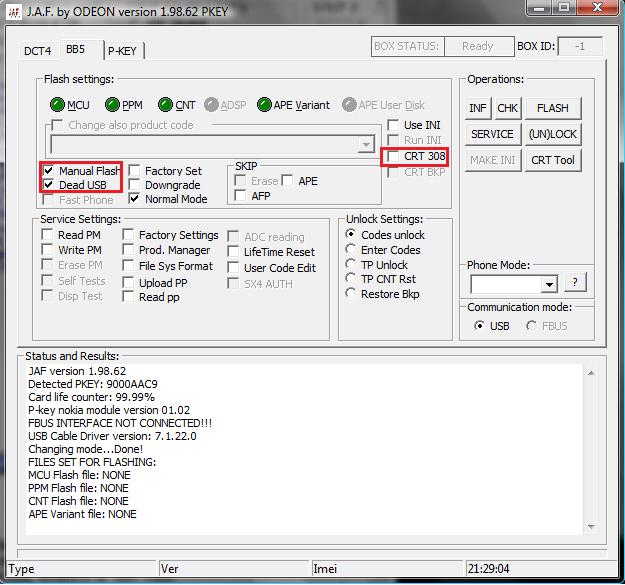Click 'MCU Flash file: NONE' log line
Image resolution: width=625 pixels, height=585 pixels.
(x=79, y=475)
